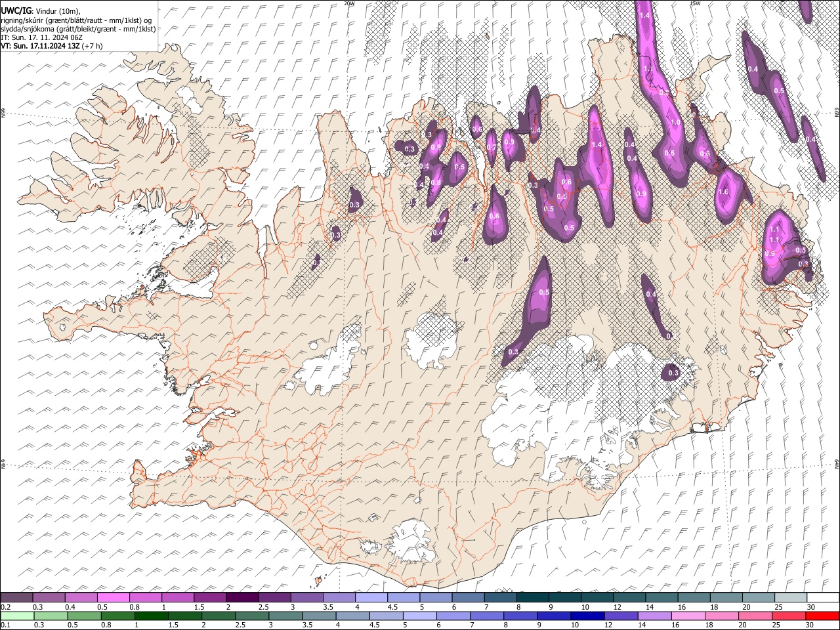The height and width of the screenshot is (630, 840).
Task: Click the 'IT: Sun. 17. 11. 2024 06Z' line
Action: point(41,37)
